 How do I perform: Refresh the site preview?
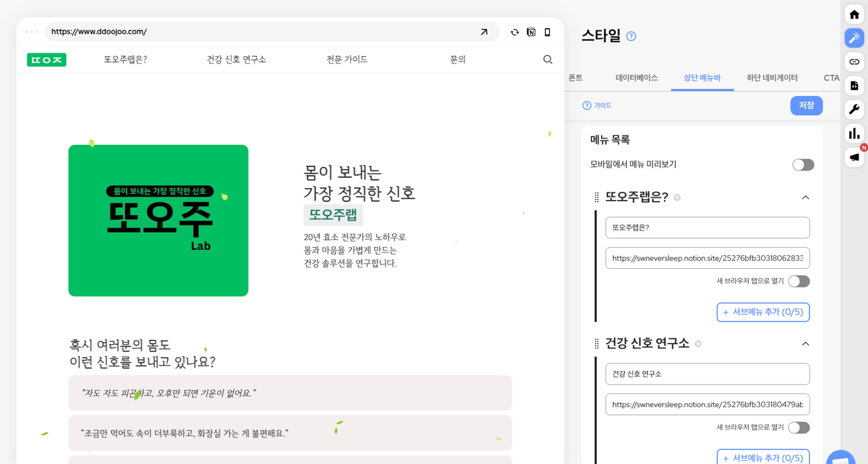[515, 32]
